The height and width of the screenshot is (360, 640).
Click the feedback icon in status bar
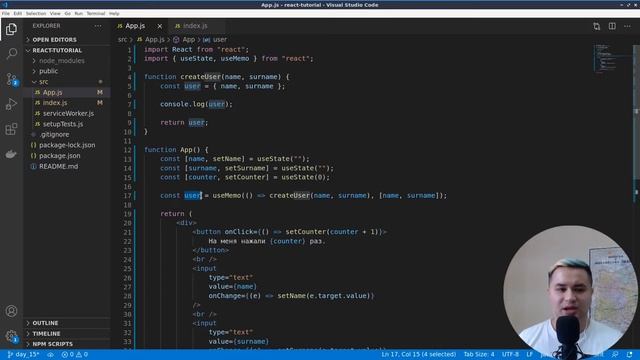[x=615, y=354]
